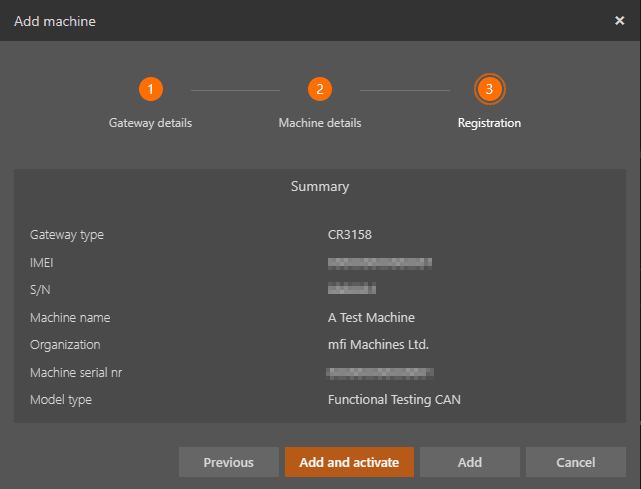
Task: Go to the Machine details step label
Action: tap(319, 123)
